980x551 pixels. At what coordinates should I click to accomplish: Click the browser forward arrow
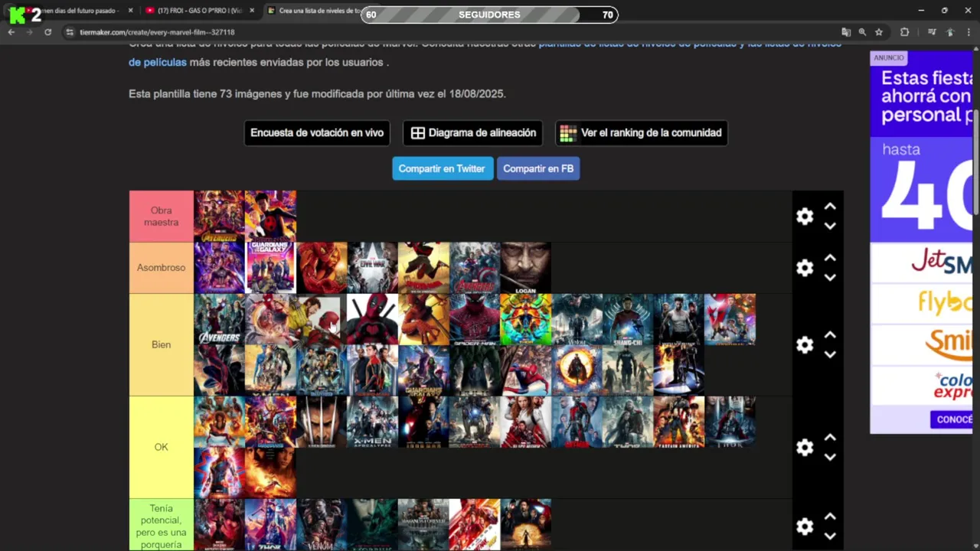coord(29,32)
